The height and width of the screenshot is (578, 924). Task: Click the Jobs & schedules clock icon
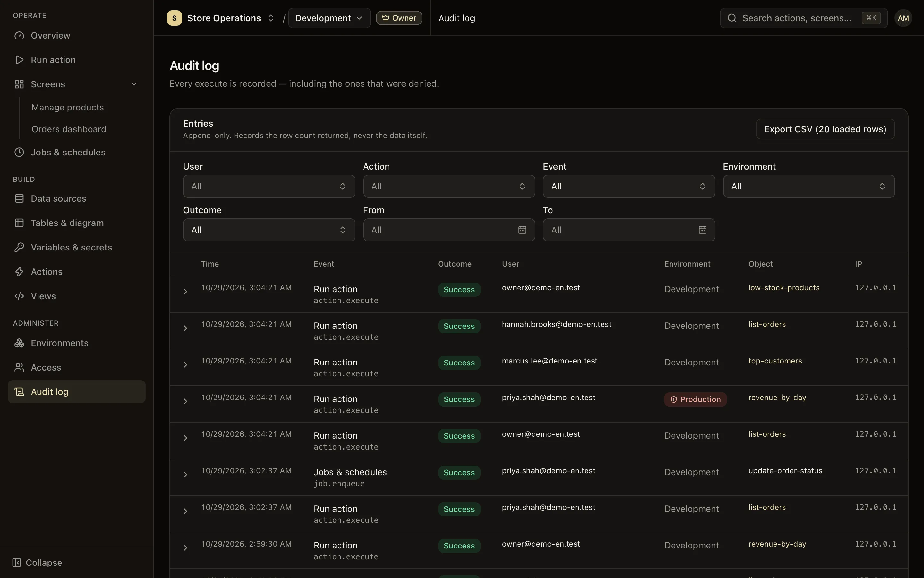click(x=19, y=152)
